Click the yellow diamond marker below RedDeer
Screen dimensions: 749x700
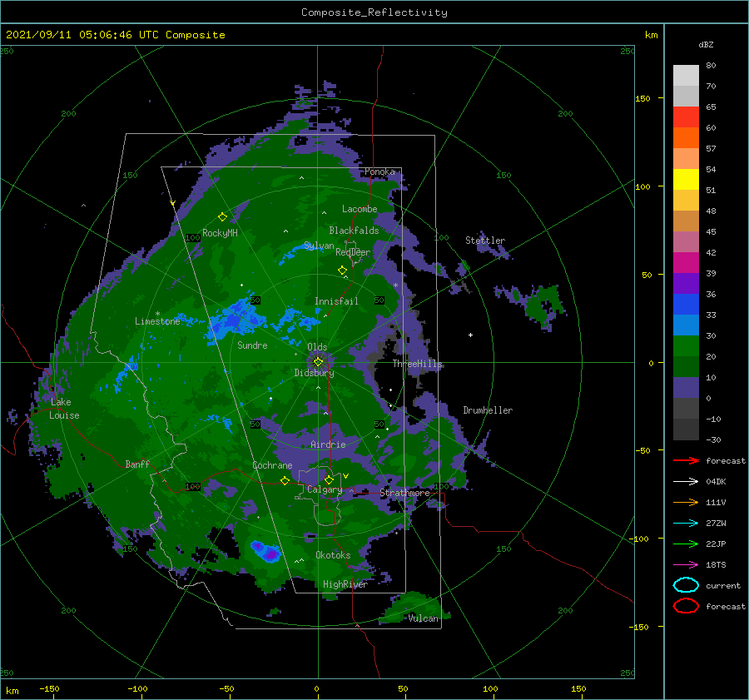342,271
